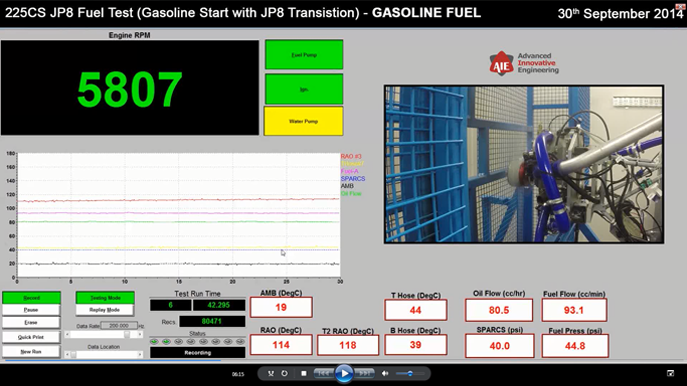The image size is (687, 386).
Task: Select Testing Mode
Action: pyautogui.click(x=105, y=298)
